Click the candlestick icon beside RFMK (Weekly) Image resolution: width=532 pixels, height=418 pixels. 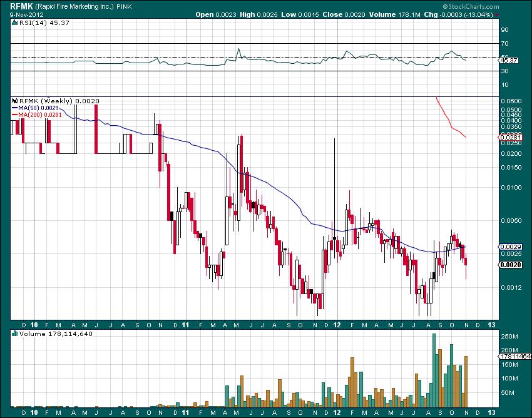tap(14, 101)
